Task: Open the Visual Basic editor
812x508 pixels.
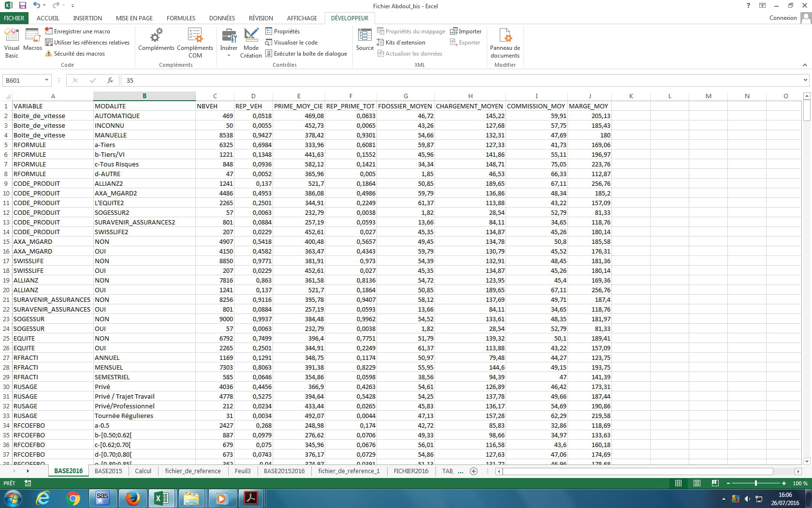Action: [12, 43]
